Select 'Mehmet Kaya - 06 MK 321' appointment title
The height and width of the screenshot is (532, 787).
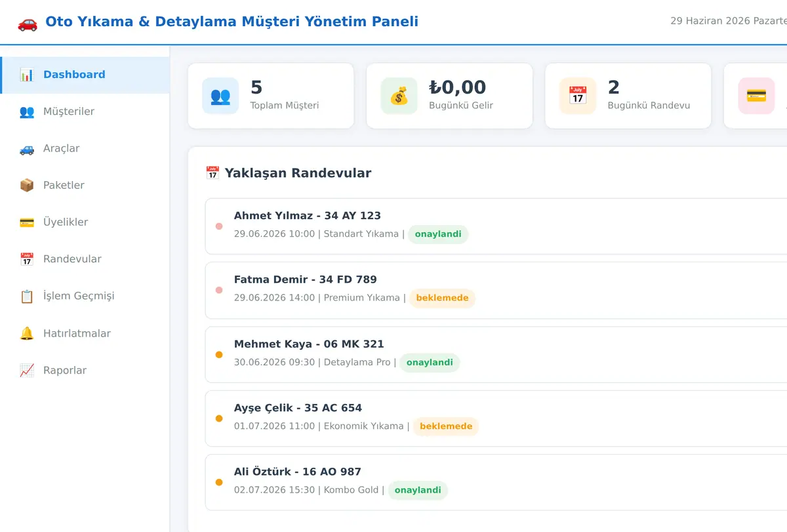click(309, 344)
